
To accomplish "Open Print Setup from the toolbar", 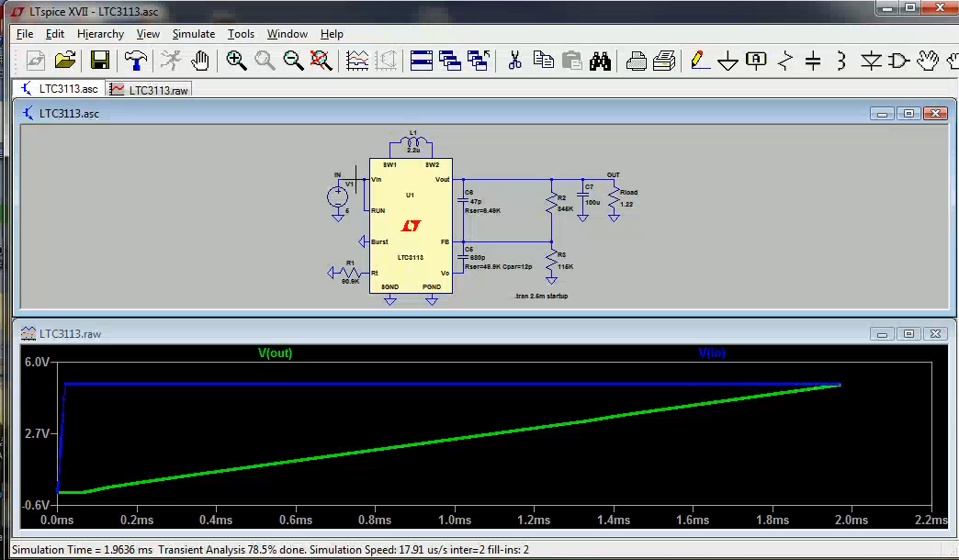I will tap(636, 61).
